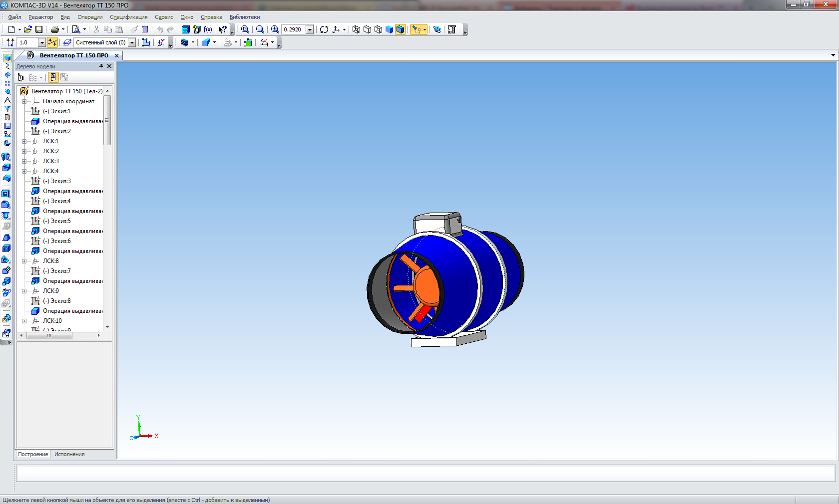Select the Вентелятор ТТ 150 ПРО document tab

[74, 55]
